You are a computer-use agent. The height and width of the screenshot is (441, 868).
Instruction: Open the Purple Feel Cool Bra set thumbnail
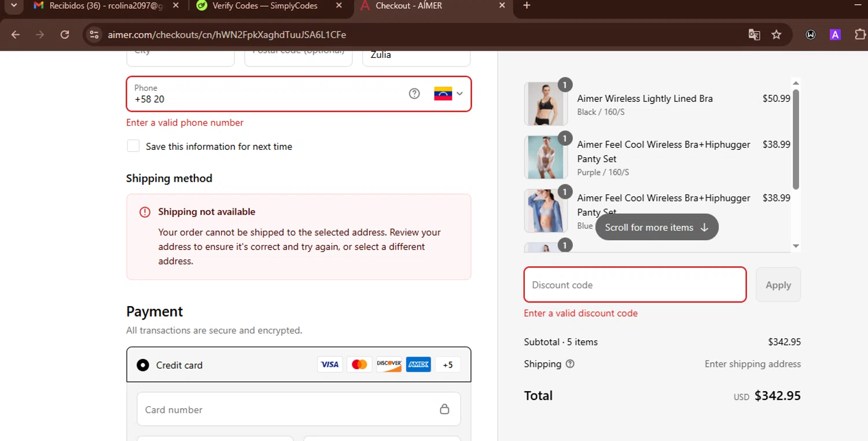pyautogui.click(x=545, y=157)
